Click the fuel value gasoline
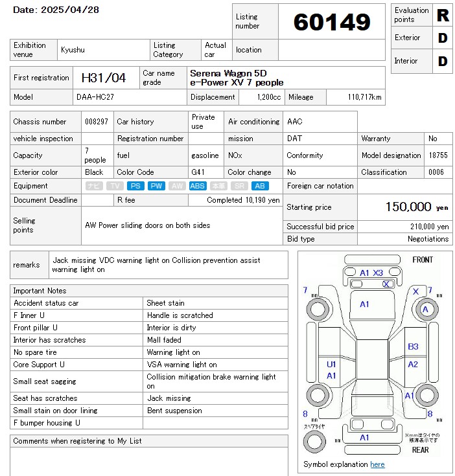This screenshot has width=455, height=476. pyautogui.click(x=205, y=155)
